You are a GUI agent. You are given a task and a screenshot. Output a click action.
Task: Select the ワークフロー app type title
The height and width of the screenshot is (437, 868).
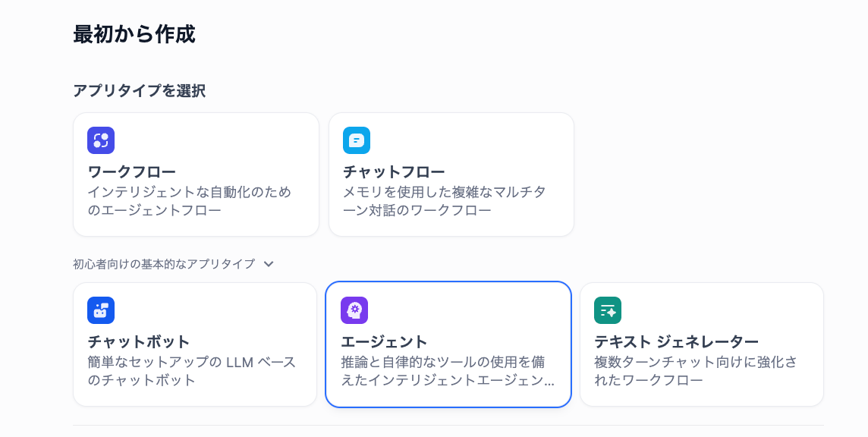pos(132,171)
